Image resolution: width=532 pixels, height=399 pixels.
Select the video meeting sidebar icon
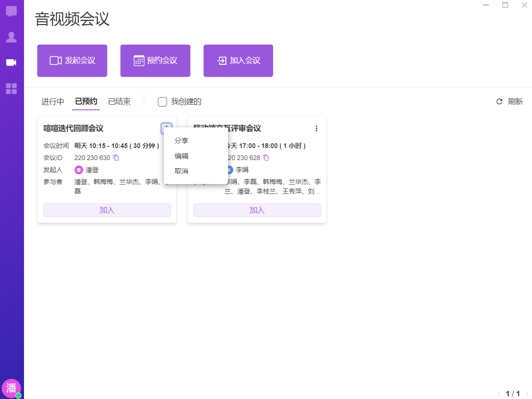pos(12,63)
